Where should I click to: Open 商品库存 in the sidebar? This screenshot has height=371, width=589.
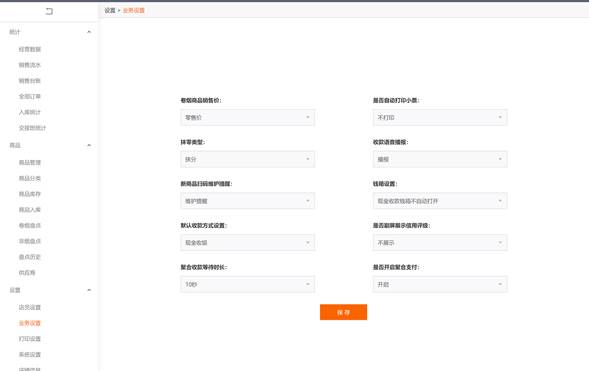(30, 194)
